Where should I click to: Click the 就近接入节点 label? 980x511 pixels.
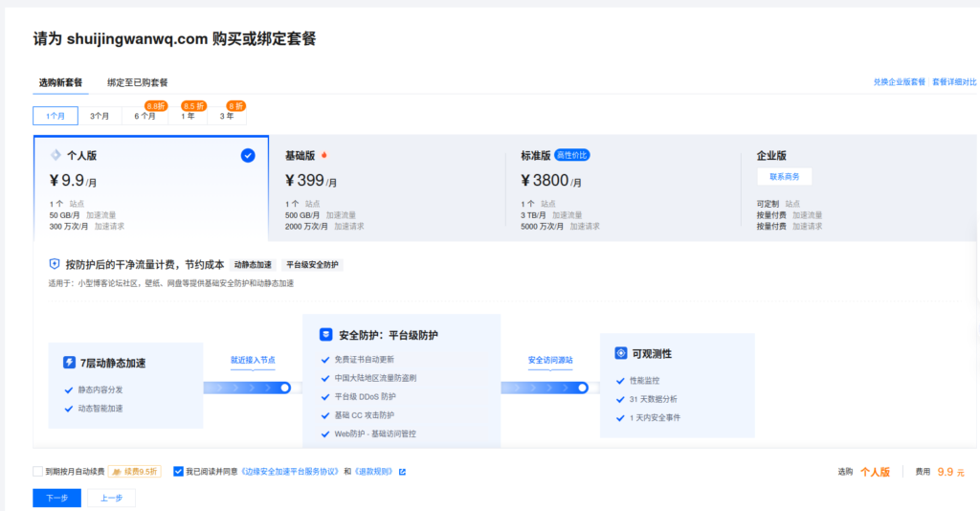[x=253, y=360]
